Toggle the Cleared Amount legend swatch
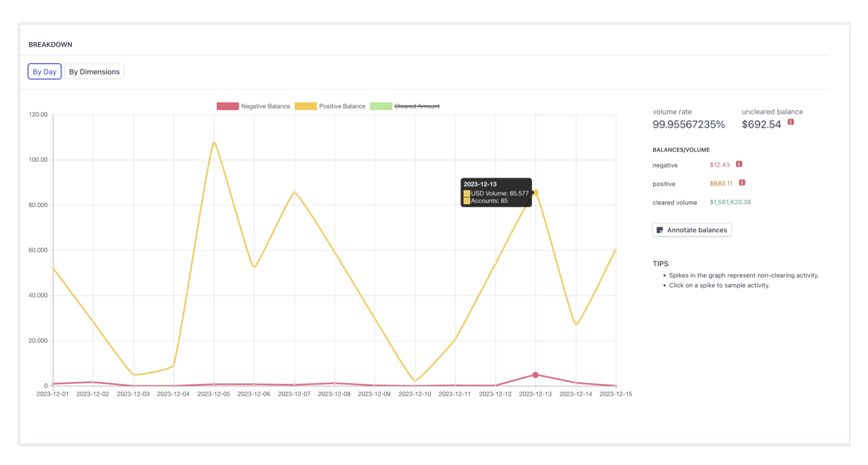Image resolution: width=868 pixels, height=465 pixels. [x=381, y=106]
